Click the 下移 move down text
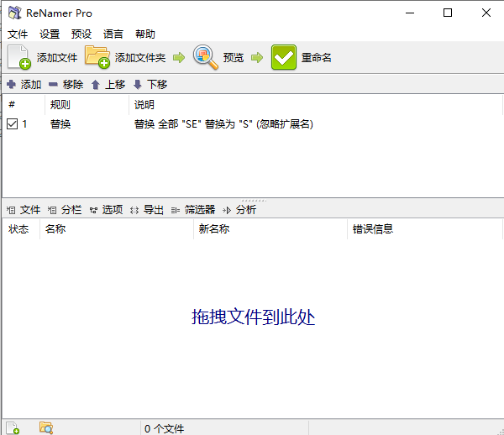Image resolution: width=504 pixels, height=435 pixels. point(157,85)
